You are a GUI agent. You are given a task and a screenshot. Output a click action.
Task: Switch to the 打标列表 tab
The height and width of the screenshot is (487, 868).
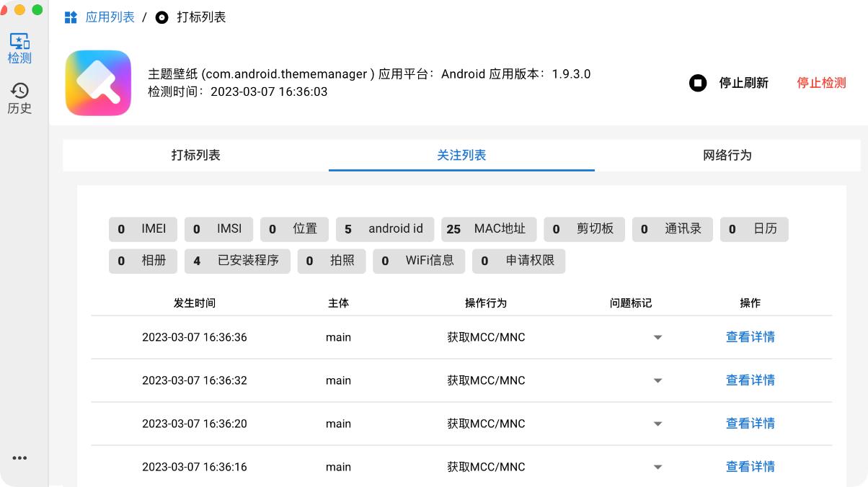[x=195, y=155]
